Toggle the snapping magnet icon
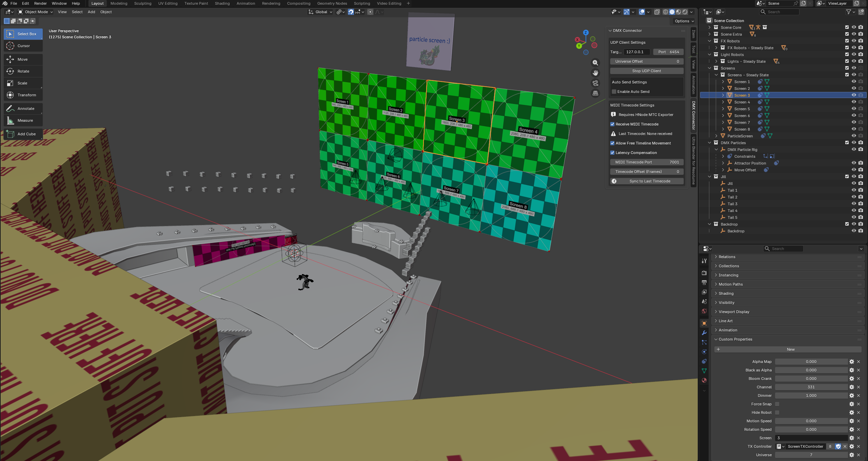 point(351,12)
